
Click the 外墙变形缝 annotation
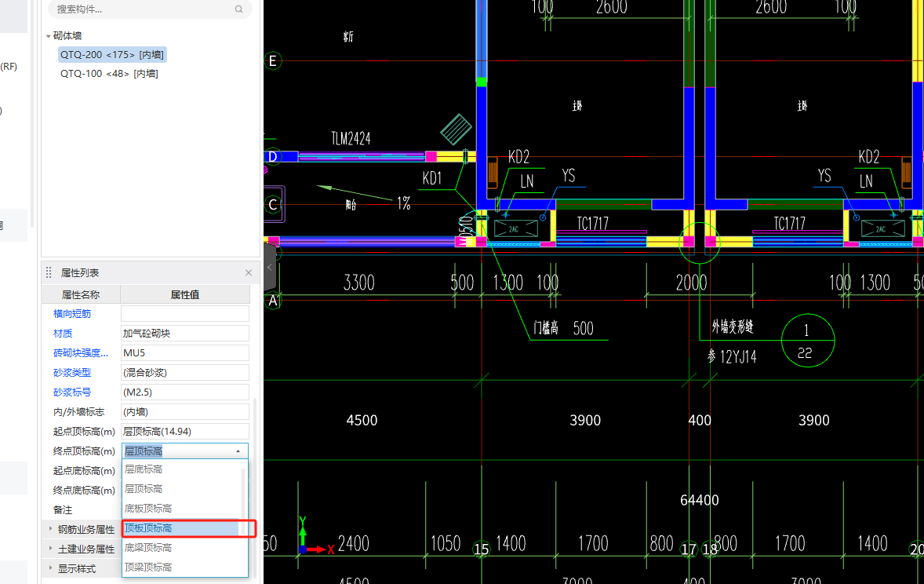(733, 327)
